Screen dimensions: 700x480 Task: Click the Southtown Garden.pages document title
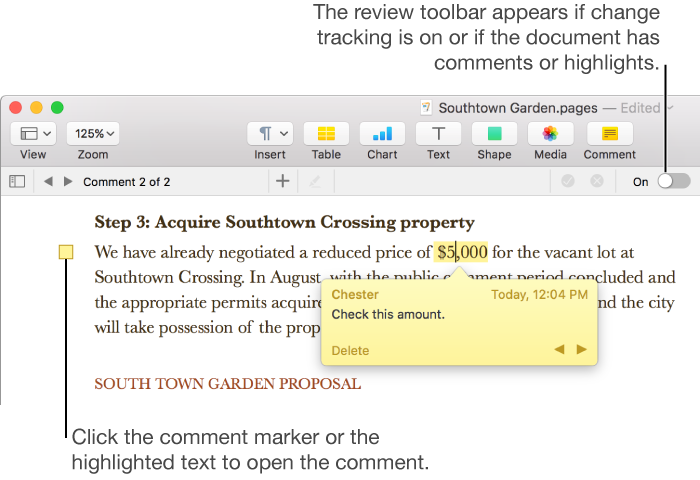pos(518,108)
